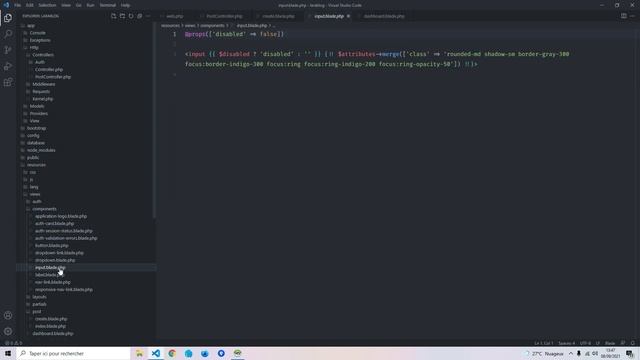Expand the Console folder
The height and width of the screenshot is (360, 640).
coord(37,33)
